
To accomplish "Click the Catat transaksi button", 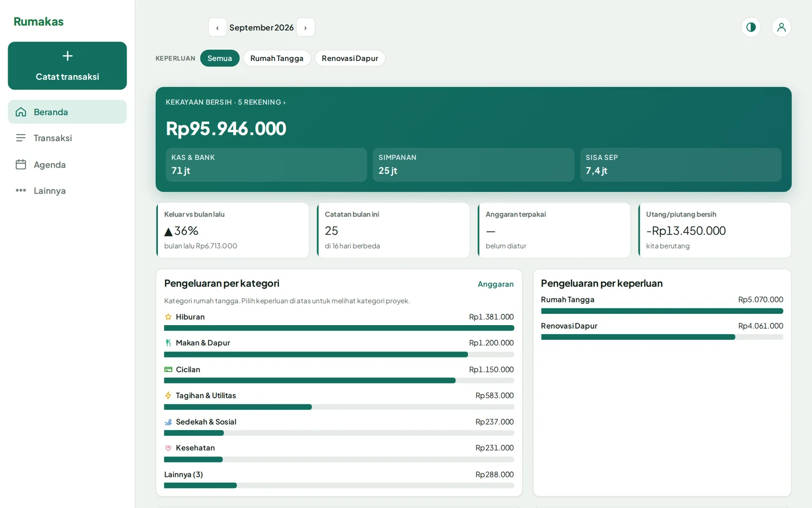I will pos(67,66).
